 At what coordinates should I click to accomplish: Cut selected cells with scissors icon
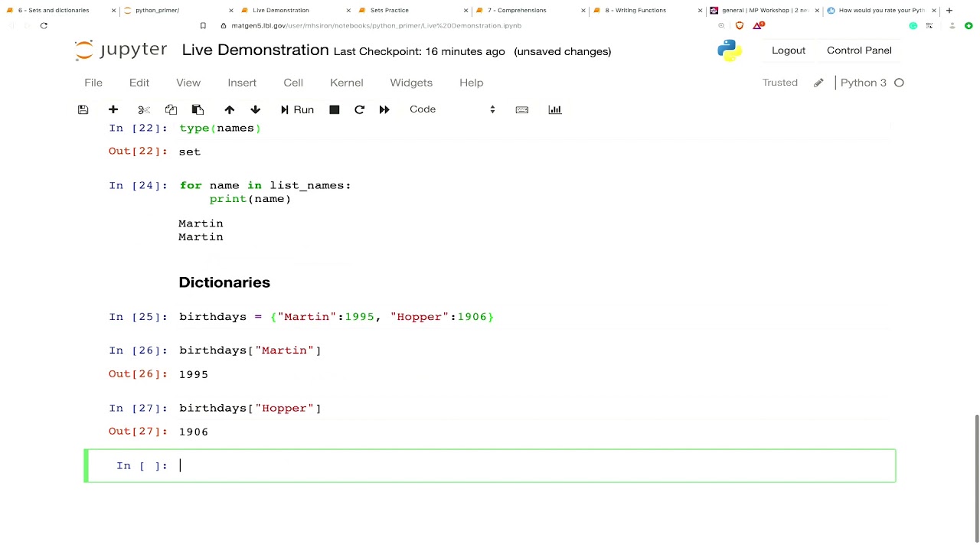[x=144, y=109]
